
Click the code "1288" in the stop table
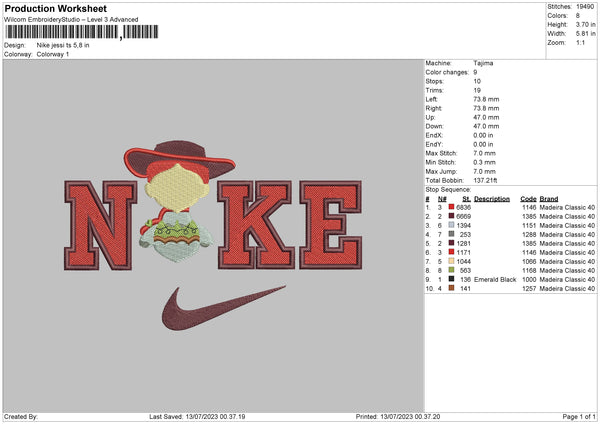tap(529, 234)
